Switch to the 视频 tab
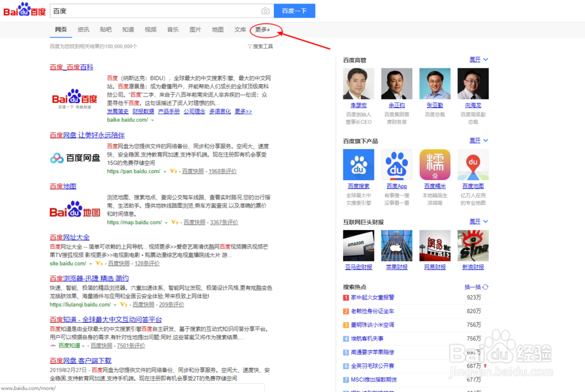Viewport: 585px width, 392px height. (150, 29)
